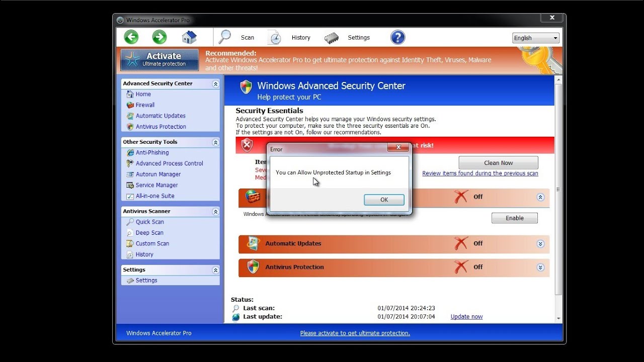Viewport: 644px width, 362px height.
Task: Collapse the Other Security Tools panel
Action: tap(215, 142)
